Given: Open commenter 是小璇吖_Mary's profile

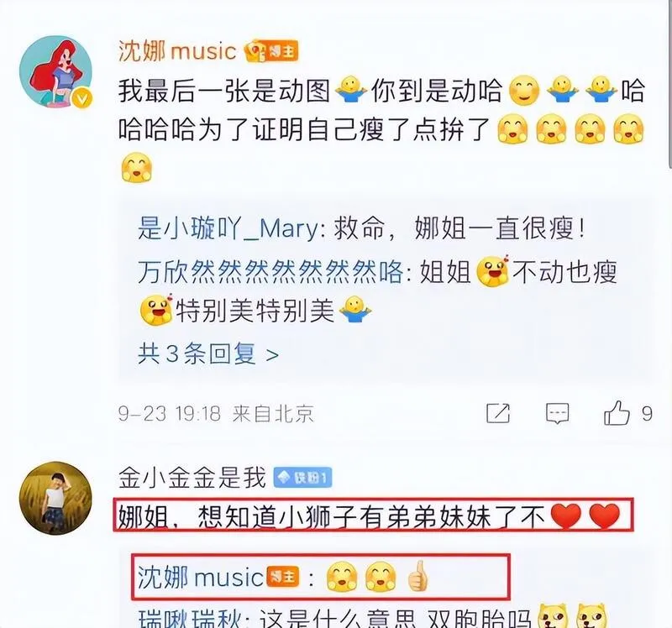Looking at the screenshot, I should point(228,228).
